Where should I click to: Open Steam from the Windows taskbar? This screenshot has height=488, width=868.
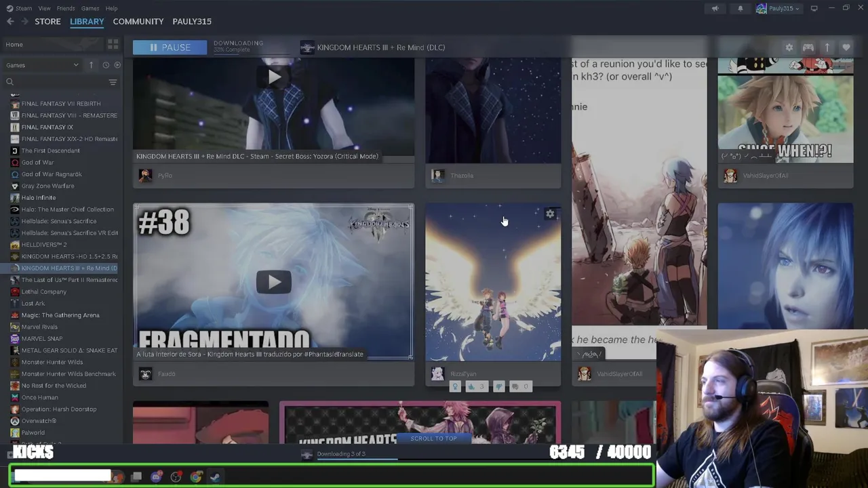[x=214, y=477]
